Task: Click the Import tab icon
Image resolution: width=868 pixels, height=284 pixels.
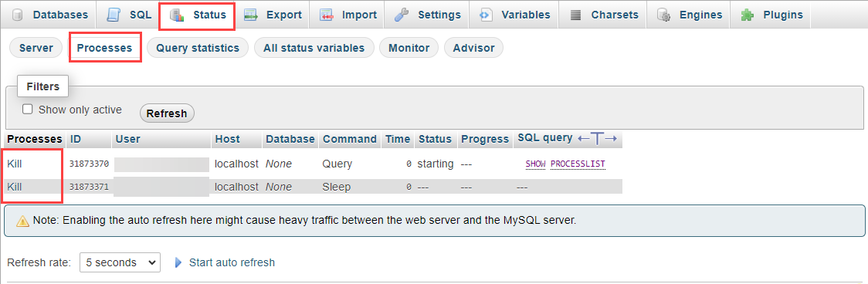Action: coord(326,15)
